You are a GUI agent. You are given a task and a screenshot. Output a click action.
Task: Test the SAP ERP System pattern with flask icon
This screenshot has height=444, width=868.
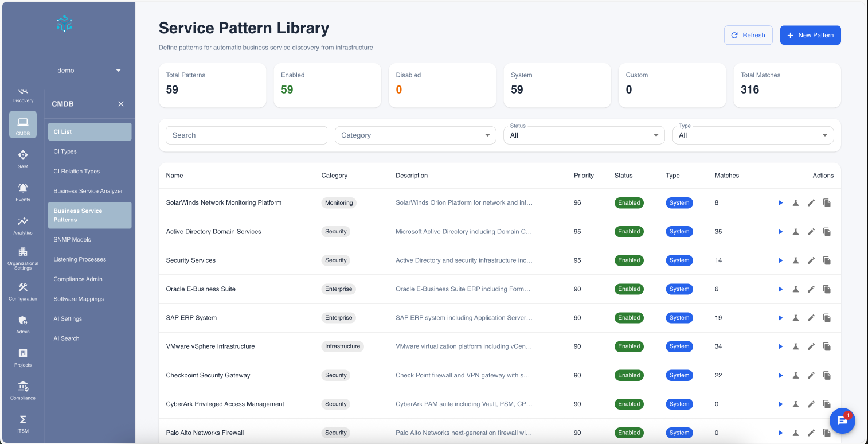(x=796, y=317)
